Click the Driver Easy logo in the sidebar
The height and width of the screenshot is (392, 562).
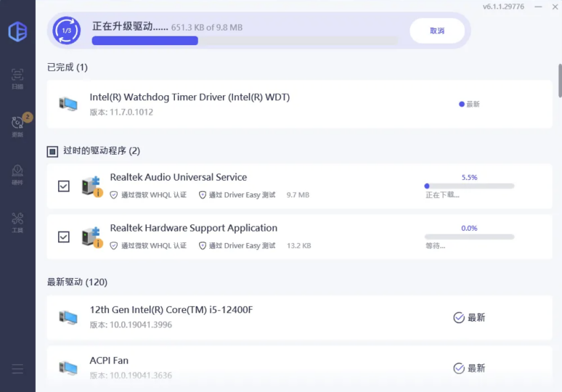point(17,31)
